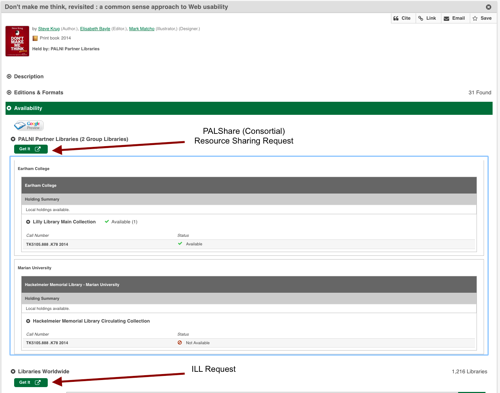This screenshot has width=500, height=393.
Task: Click the Earlham Holding Summary row
Action: click(249, 199)
